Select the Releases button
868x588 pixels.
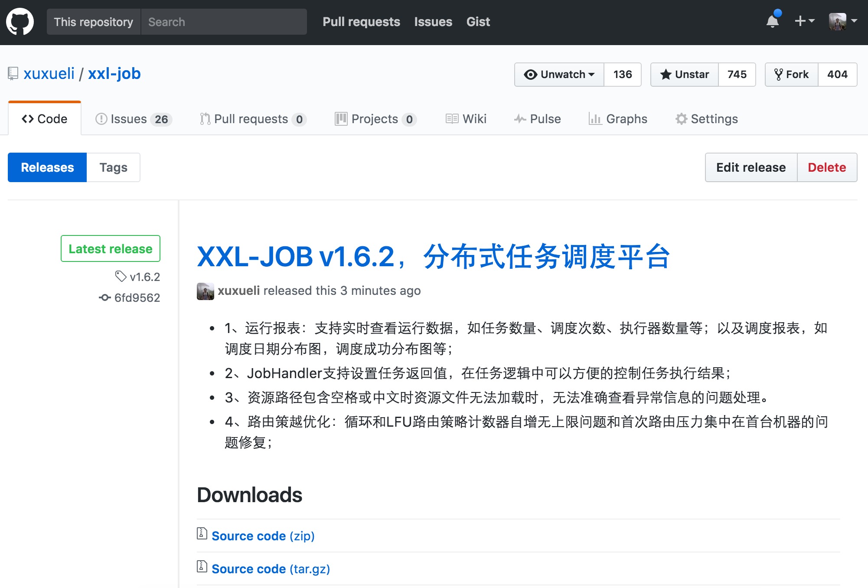47,167
